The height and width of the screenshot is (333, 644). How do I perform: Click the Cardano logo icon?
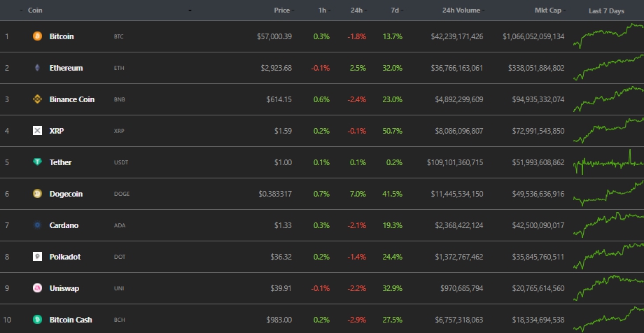click(37, 225)
